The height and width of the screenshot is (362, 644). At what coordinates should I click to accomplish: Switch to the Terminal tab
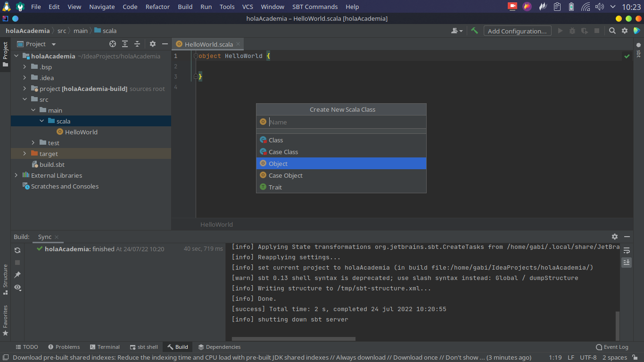coord(105,347)
